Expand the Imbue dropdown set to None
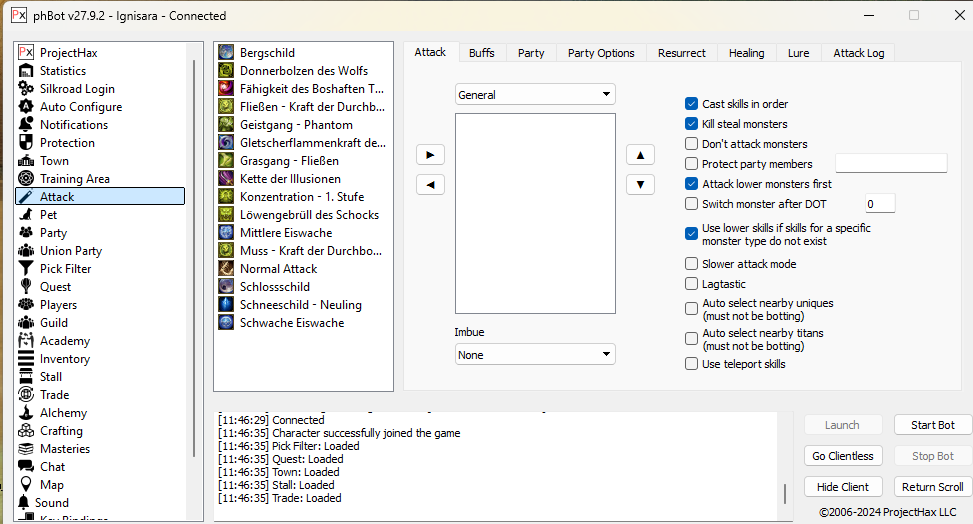This screenshot has width=973, height=524. pos(535,355)
